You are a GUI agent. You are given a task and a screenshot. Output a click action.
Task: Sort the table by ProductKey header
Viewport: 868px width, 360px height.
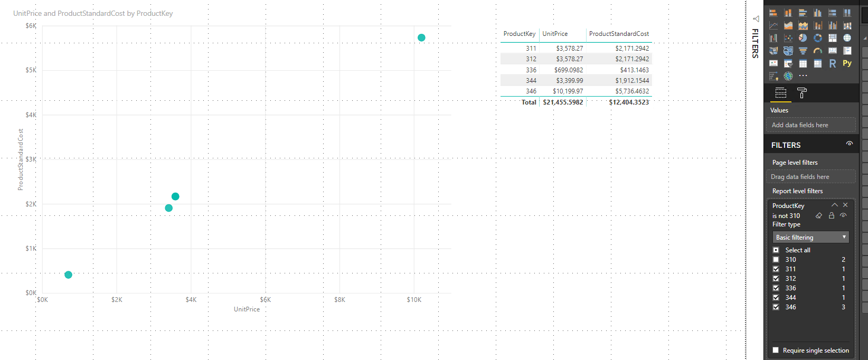tap(520, 34)
